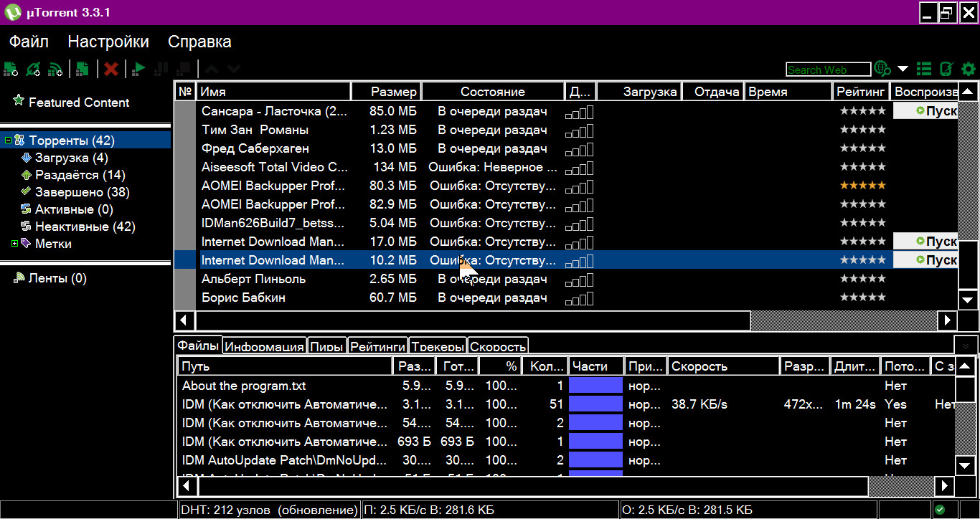The image size is (980, 519).
Task: Select the Aiseesoft Total Video C... torrent
Action: (274, 167)
